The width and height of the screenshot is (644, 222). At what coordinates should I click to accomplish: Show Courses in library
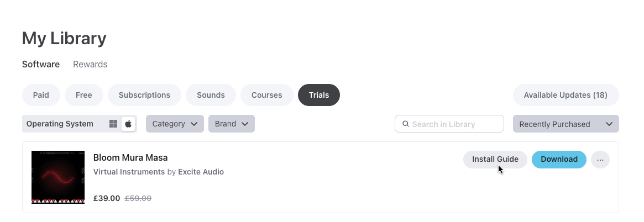(267, 95)
